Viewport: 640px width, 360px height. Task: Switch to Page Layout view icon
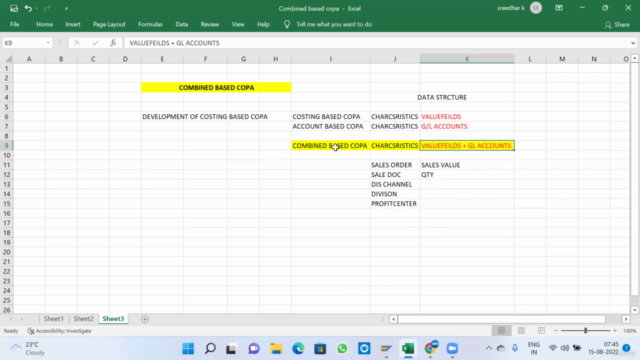[x=521, y=331]
